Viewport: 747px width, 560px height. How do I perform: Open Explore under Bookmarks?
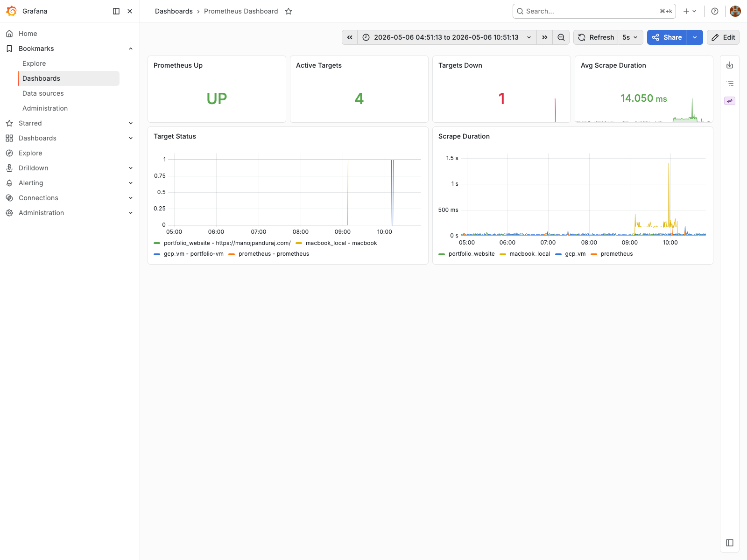(x=34, y=63)
